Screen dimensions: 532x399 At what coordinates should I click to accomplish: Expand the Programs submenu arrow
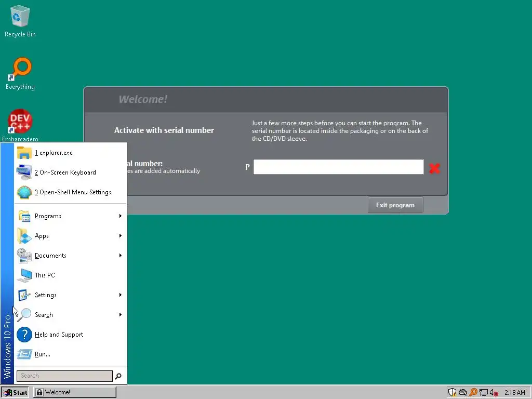pyautogui.click(x=120, y=216)
